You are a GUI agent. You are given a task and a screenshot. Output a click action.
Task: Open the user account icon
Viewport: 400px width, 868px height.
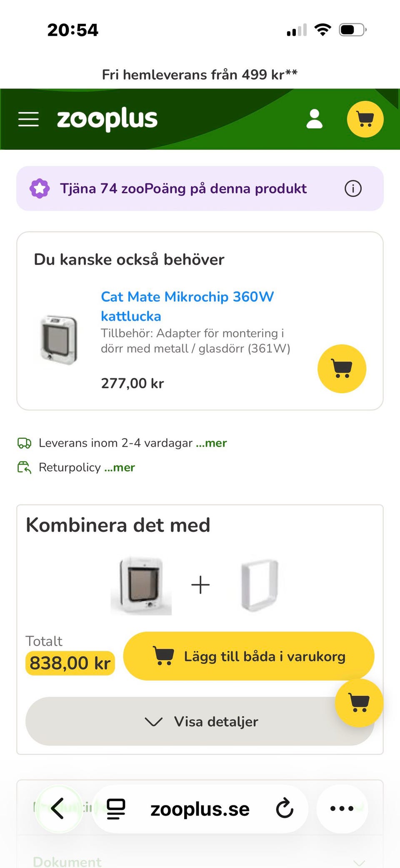coord(314,119)
